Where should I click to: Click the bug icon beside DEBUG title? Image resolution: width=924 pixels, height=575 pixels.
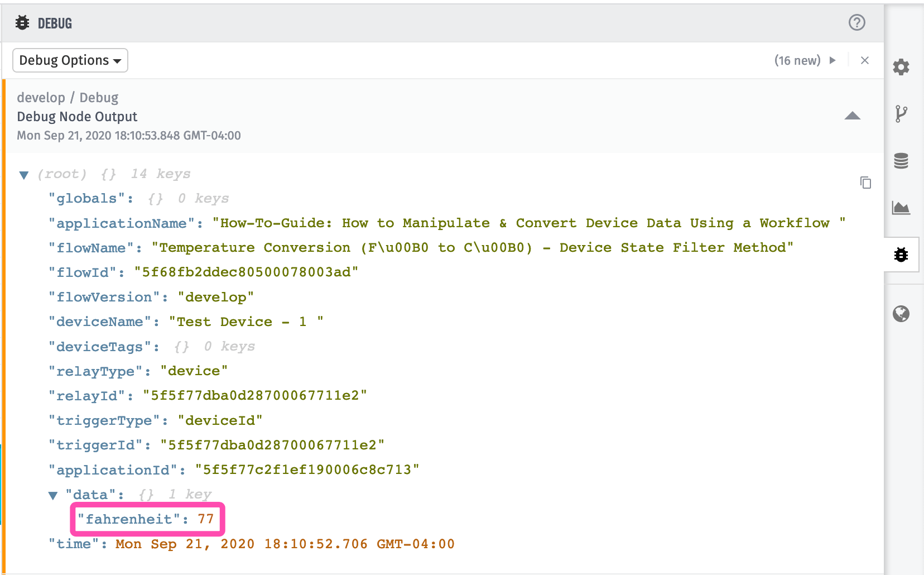click(x=22, y=23)
